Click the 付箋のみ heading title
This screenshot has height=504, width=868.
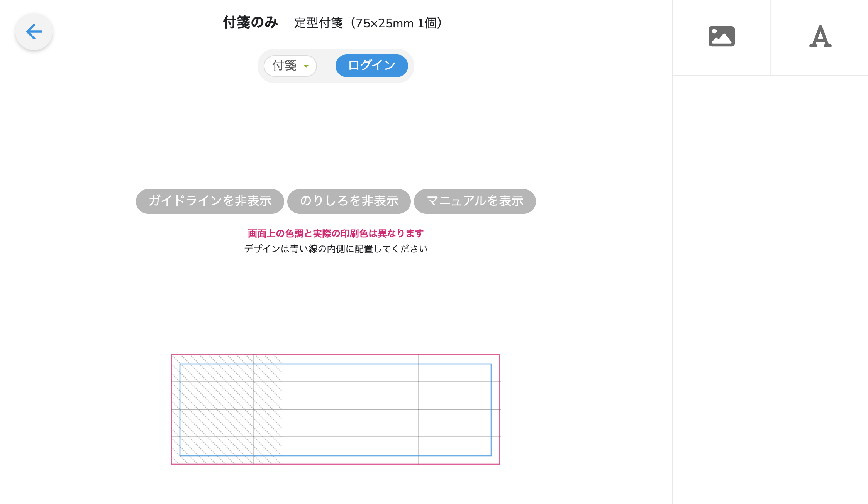250,23
